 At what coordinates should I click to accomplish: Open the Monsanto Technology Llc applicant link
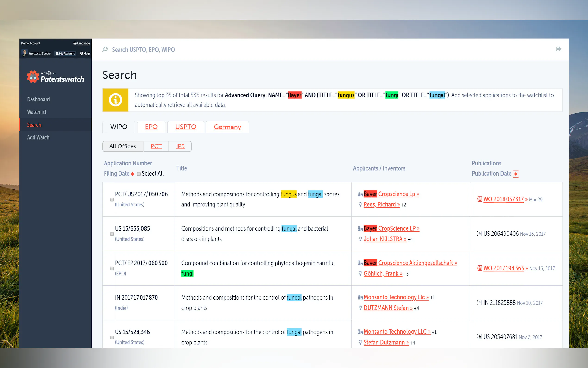(396, 297)
